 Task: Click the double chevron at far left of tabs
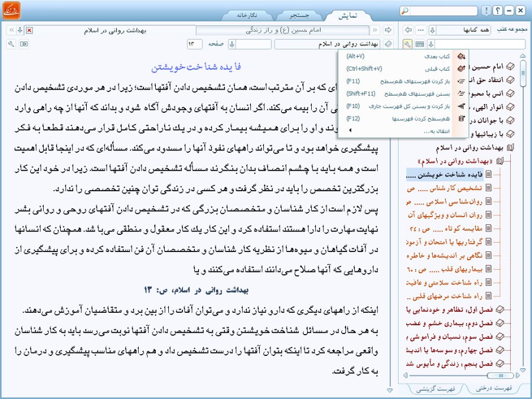coord(11,30)
